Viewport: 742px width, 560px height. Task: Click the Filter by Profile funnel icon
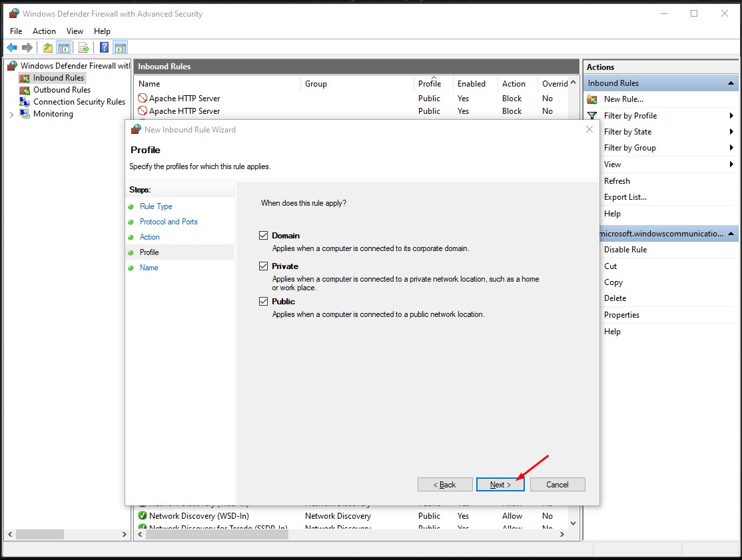[x=592, y=115]
